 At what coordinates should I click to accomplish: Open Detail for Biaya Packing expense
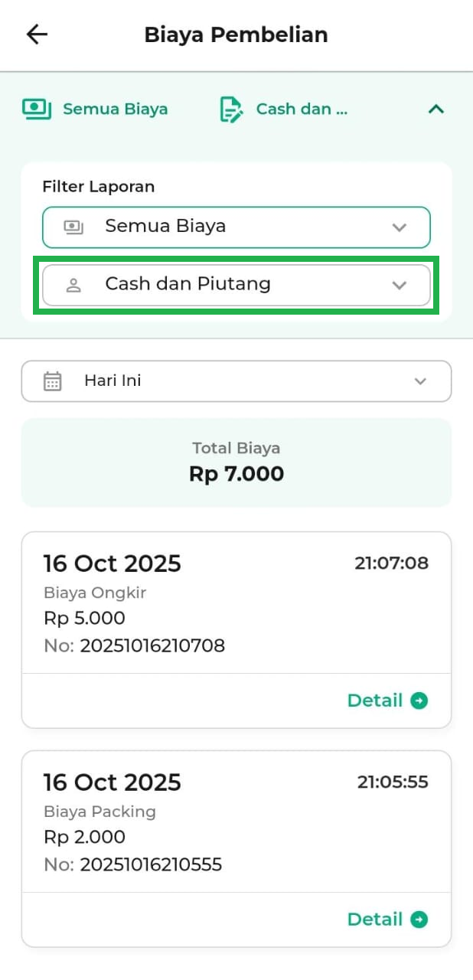point(375,920)
